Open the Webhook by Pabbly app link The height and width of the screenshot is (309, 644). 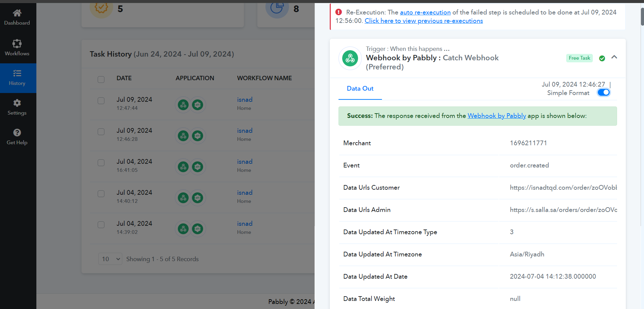click(x=497, y=116)
